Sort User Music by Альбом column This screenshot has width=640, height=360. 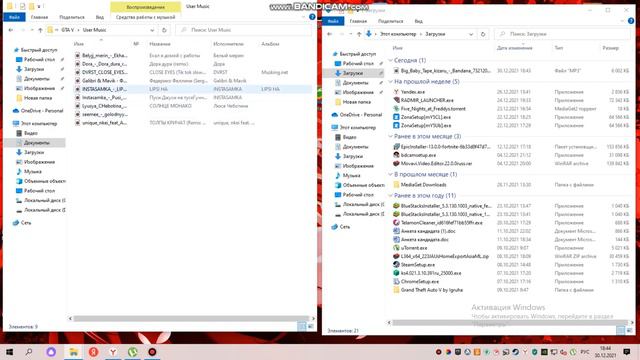pyautogui.click(x=270, y=44)
